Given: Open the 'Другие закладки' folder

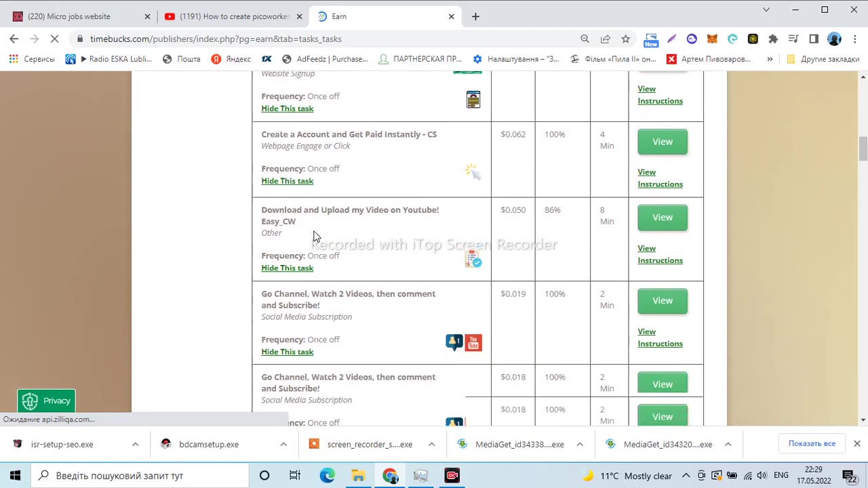Looking at the screenshot, I should [823, 59].
